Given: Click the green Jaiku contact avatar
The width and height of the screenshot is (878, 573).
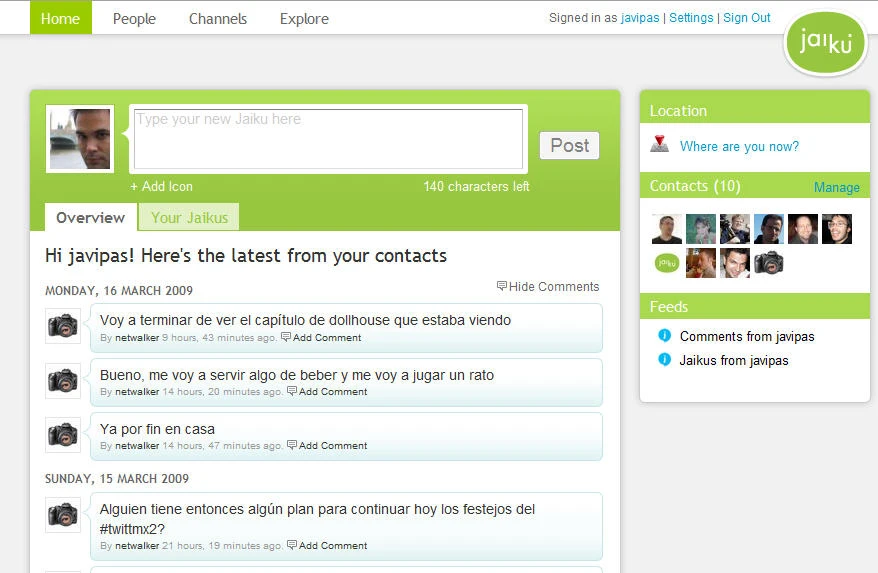Looking at the screenshot, I should tap(667, 263).
